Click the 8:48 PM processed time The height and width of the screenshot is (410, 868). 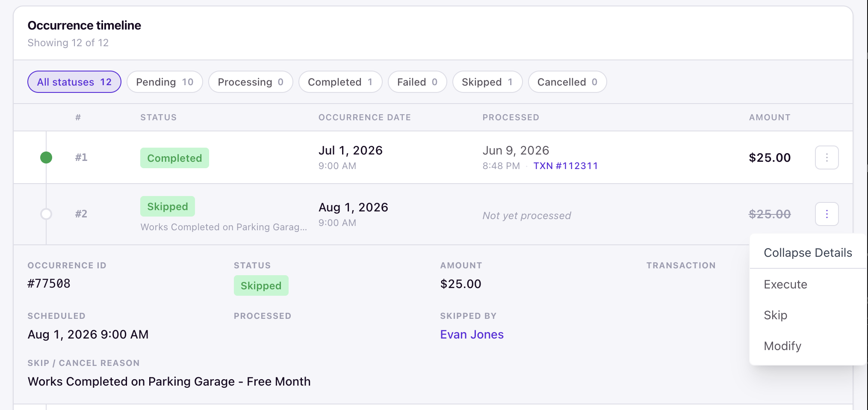501,166
